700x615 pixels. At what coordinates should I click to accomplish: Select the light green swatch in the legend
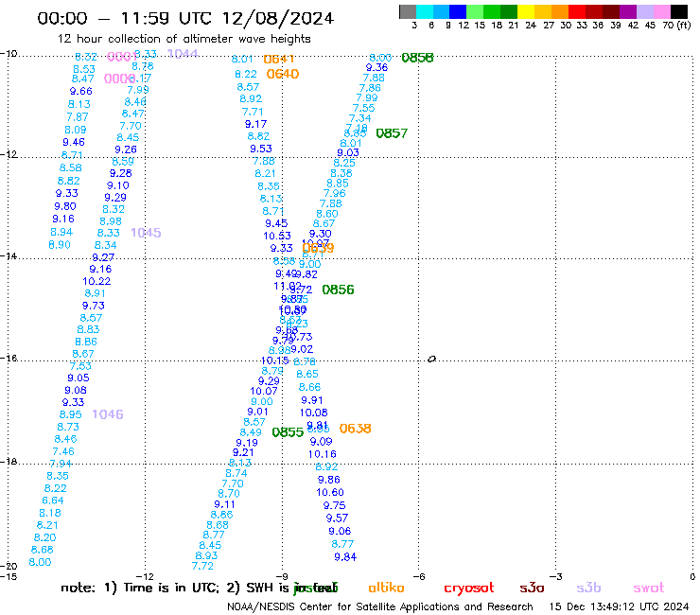pos(475,11)
